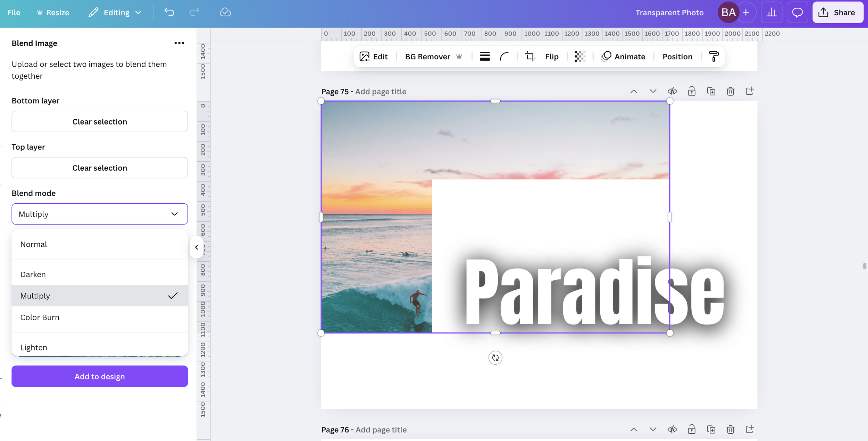Open the transparency checkerboard icon
Image resolution: width=868 pixels, height=441 pixels.
(580, 57)
